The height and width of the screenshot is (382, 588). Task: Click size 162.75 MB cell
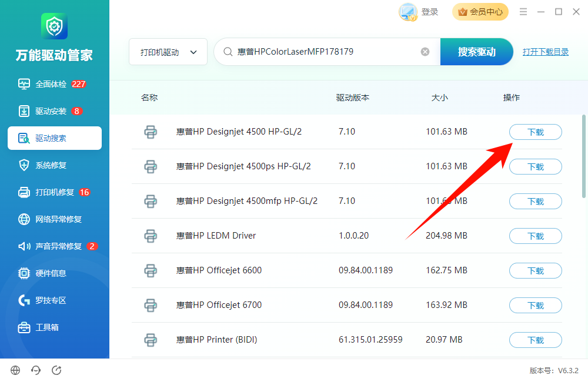click(x=446, y=270)
